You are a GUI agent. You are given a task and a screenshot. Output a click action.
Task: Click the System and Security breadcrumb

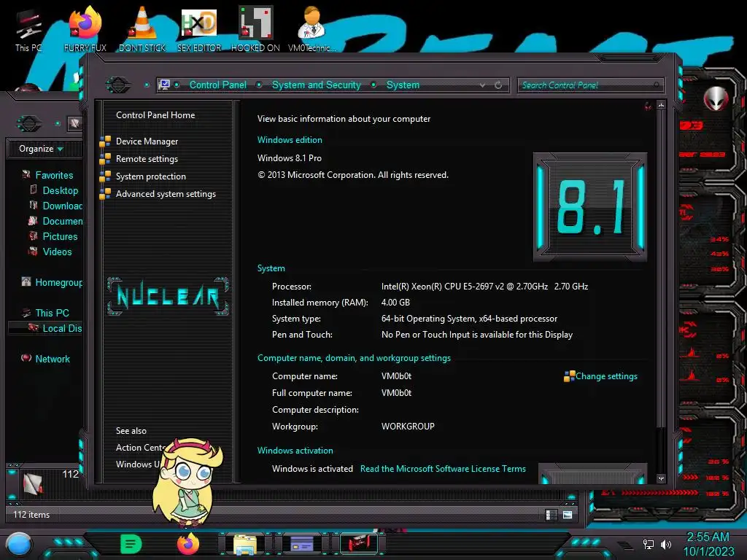tap(317, 85)
